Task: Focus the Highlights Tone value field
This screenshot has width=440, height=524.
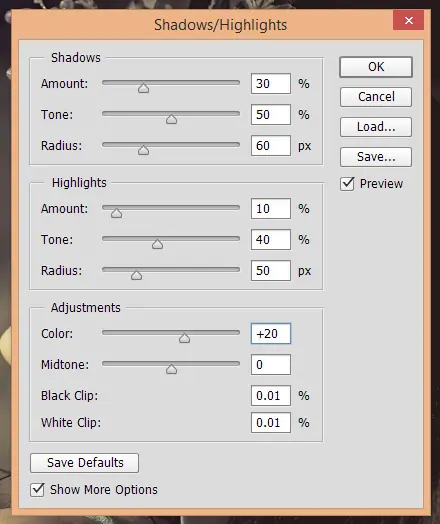Action: 271,240
